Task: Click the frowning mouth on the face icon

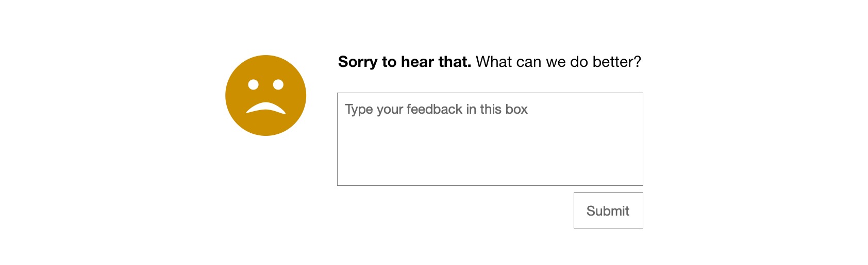Action: tap(266, 108)
